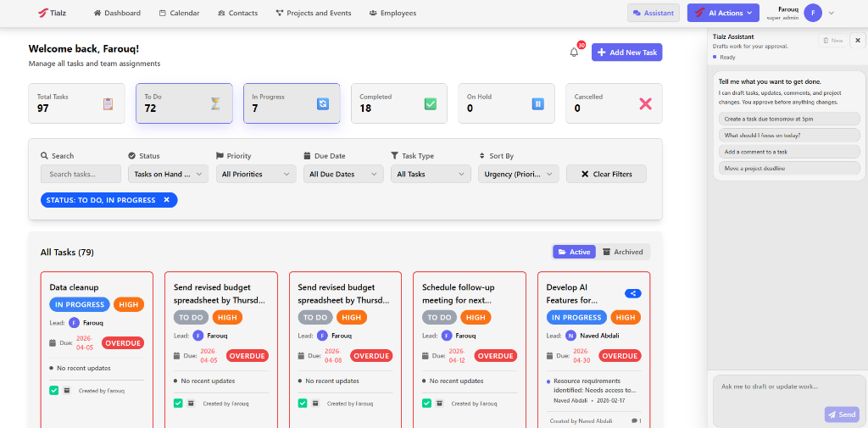This screenshot has width=868, height=428.
Task: Switch to the Active tasks tab
Action: [x=574, y=252]
